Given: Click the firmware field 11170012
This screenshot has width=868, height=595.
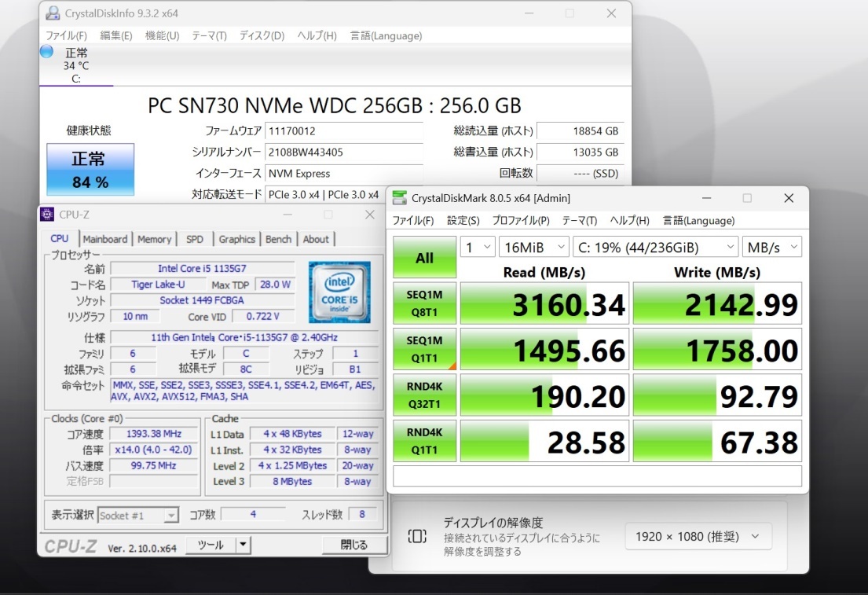Looking at the screenshot, I should coord(344,131).
